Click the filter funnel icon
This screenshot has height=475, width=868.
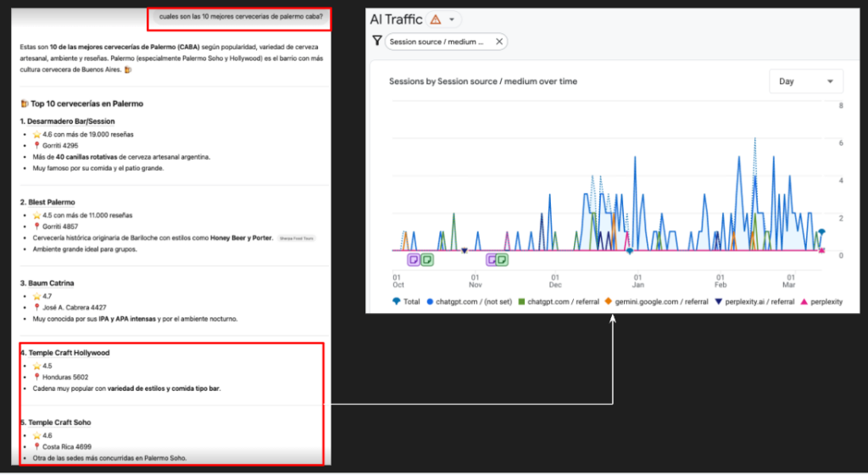pos(377,41)
